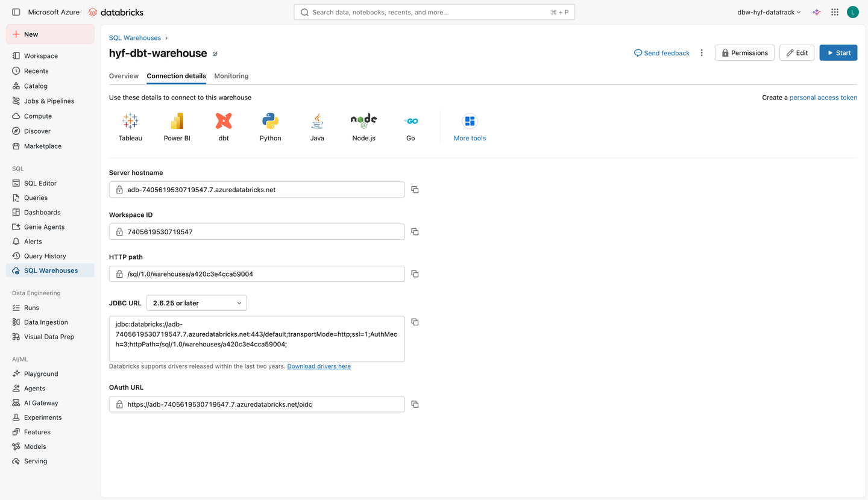Screen dimensions: 868x500
Task: Open the user avatar L menu
Action: pyautogui.click(x=852, y=12)
